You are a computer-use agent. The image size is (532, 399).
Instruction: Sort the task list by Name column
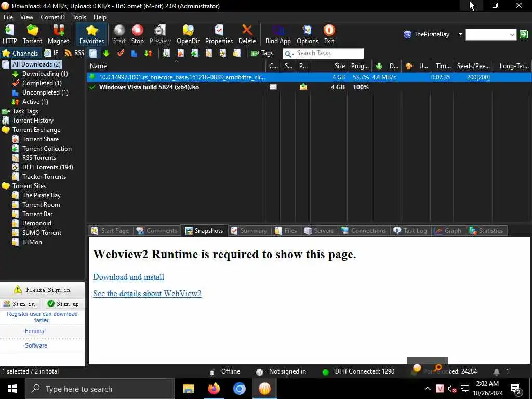176,66
